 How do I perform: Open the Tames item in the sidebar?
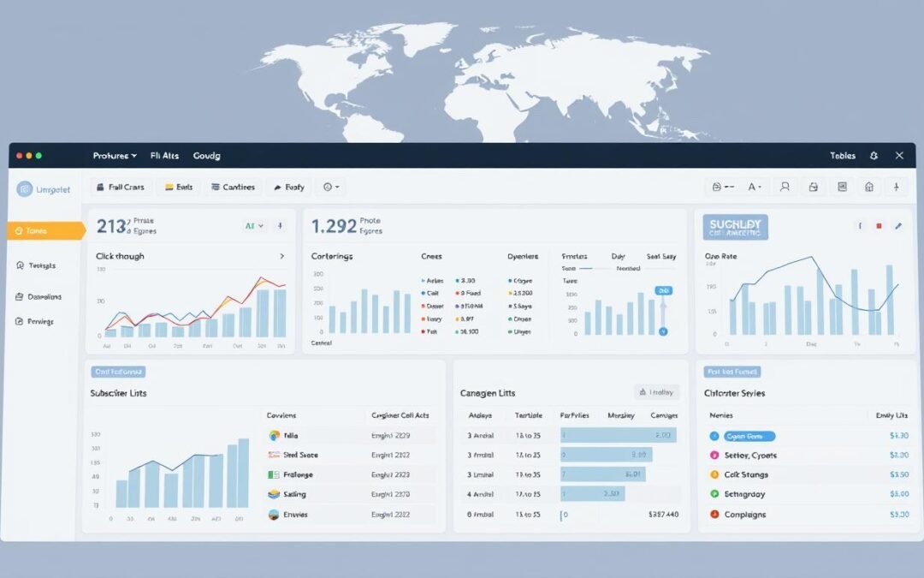point(44,230)
